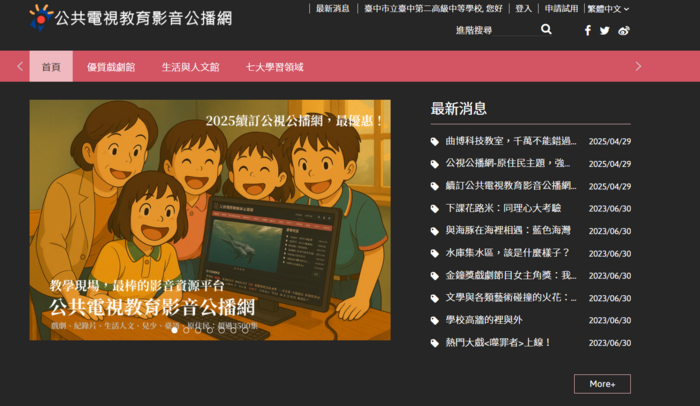Select the fourth carousel slide dot
700x406 pixels.
(210, 330)
